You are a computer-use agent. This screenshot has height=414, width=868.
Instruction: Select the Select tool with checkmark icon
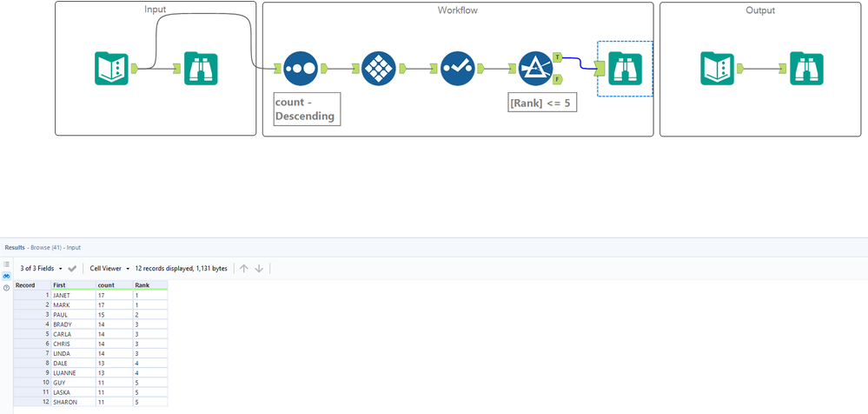tap(458, 68)
